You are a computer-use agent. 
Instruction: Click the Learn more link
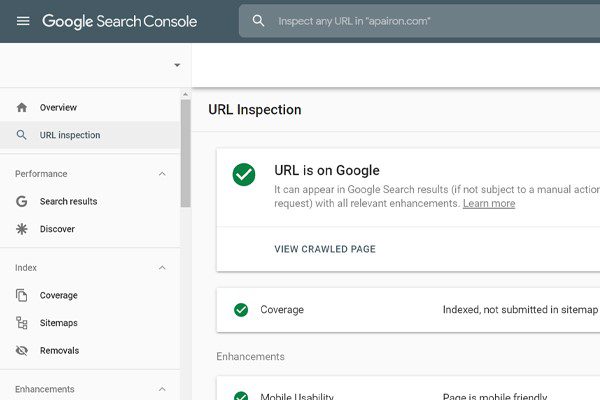[489, 203]
